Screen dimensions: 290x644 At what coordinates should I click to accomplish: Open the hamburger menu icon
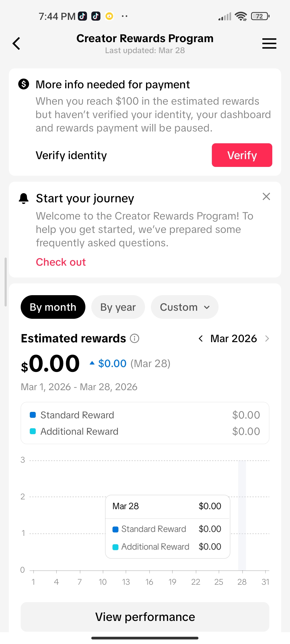269,43
